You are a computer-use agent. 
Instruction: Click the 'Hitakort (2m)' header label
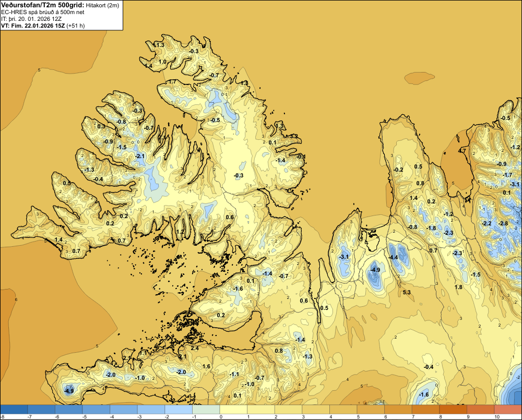tap(102, 5)
